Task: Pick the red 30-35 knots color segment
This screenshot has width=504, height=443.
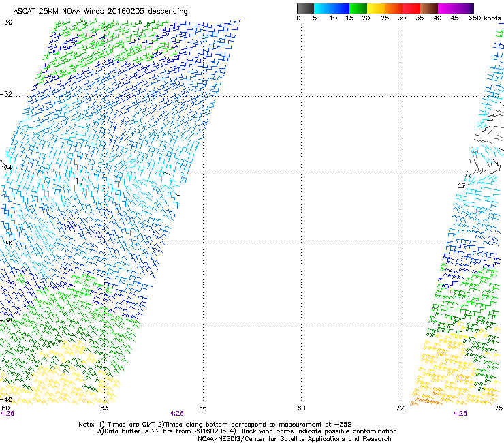Action: tap(411, 8)
